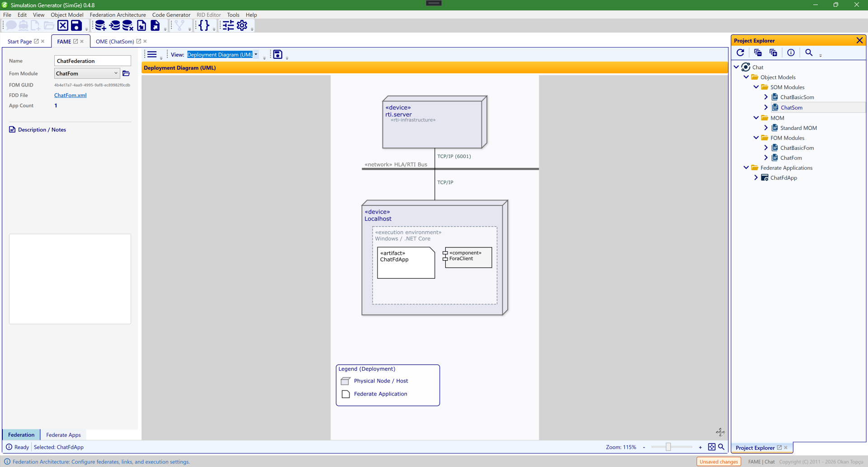Image resolution: width=868 pixels, height=467 pixels.
Task: Click the export document toolbar icon
Action: [x=155, y=25]
